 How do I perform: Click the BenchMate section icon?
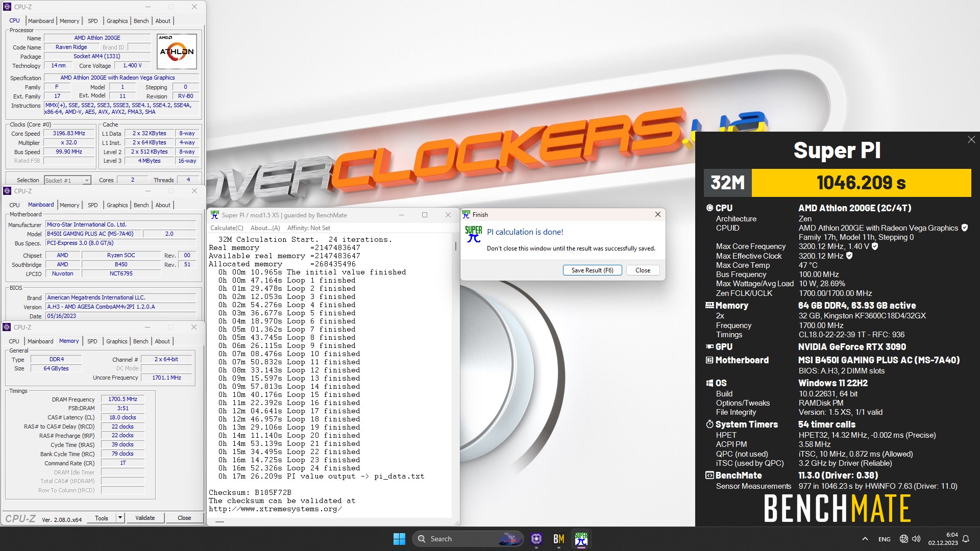coord(709,475)
